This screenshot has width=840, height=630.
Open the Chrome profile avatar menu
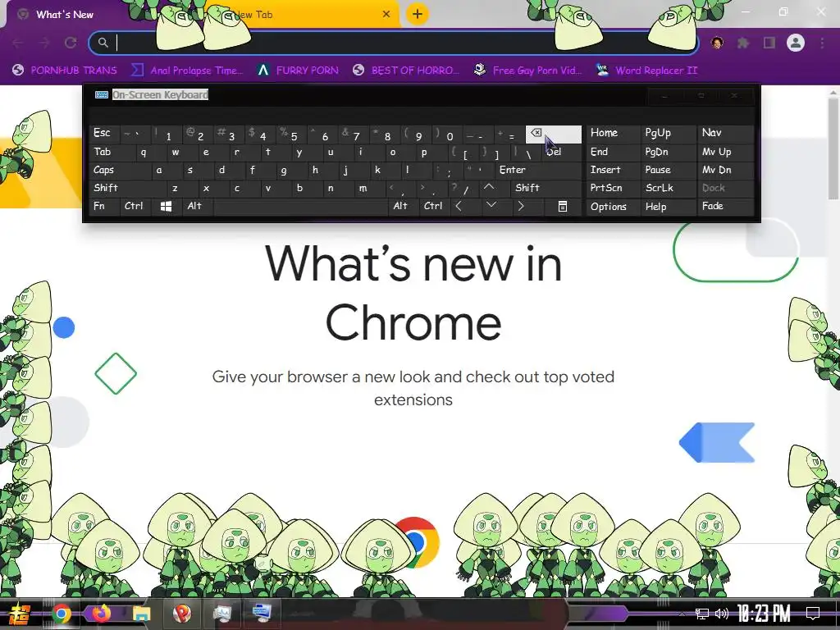796,43
